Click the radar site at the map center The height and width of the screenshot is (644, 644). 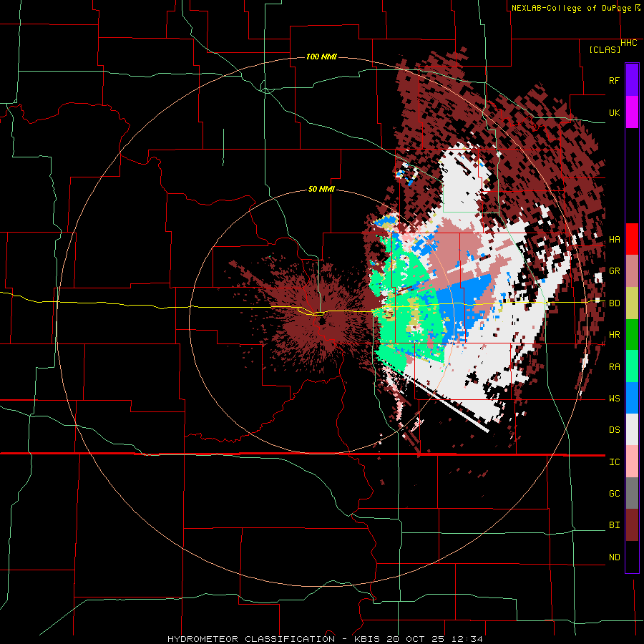(321, 321)
